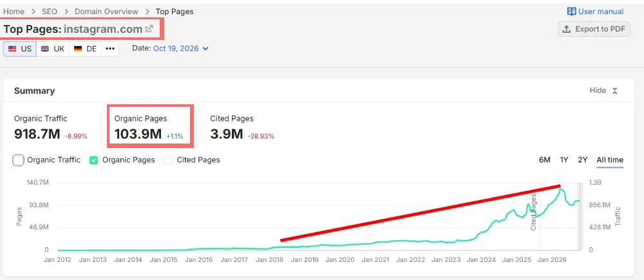Image resolution: width=644 pixels, height=280 pixels.
Task: Click the 140.7M y-axis label
Action: tap(37, 182)
